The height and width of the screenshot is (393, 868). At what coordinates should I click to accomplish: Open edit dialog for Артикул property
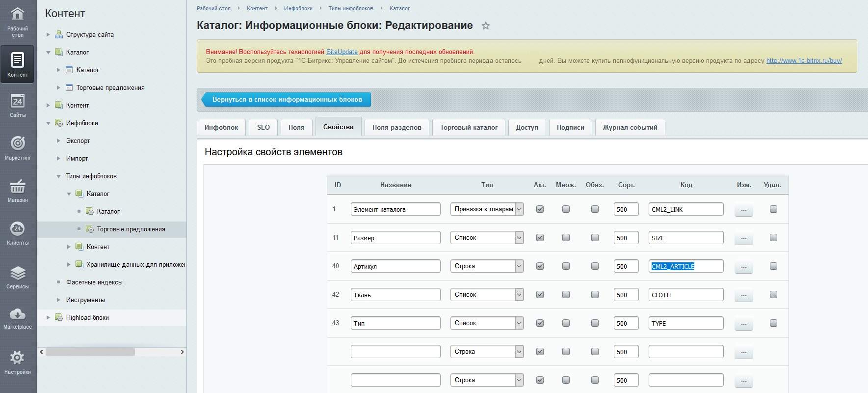(x=743, y=267)
